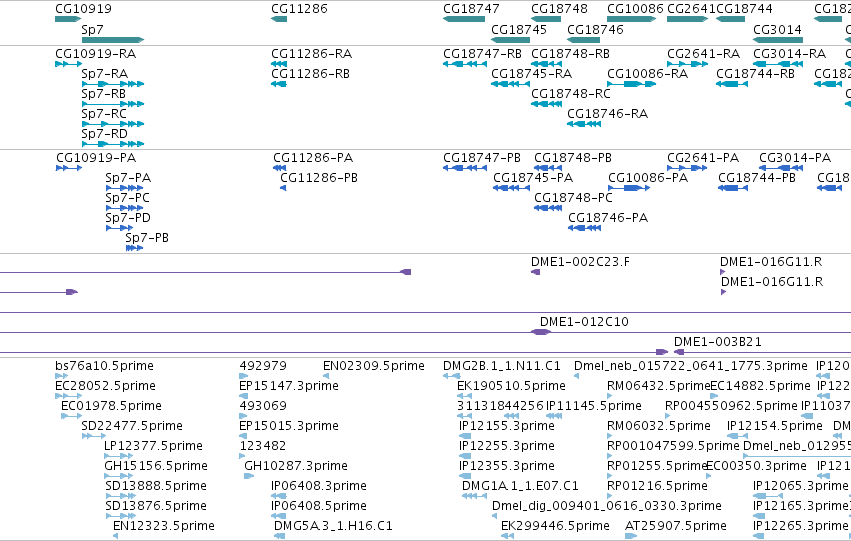Select the Sp7-PB protein glyph
The width and height of the screenshot is (851, 541).
[134, 248]
